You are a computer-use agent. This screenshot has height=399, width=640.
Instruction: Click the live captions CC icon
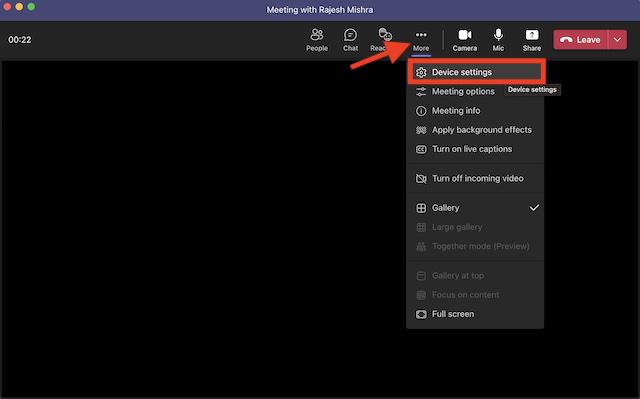coord(421,149)
